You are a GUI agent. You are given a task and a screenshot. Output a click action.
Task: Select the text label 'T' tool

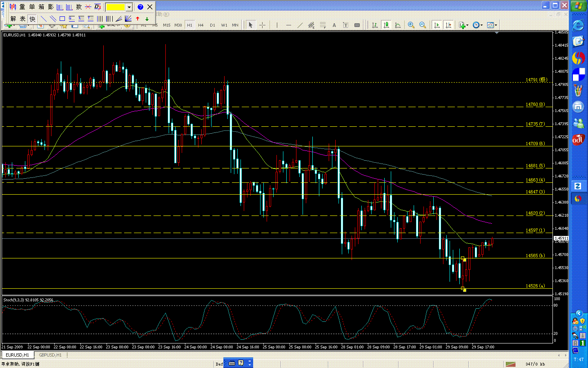coord(345,25)
